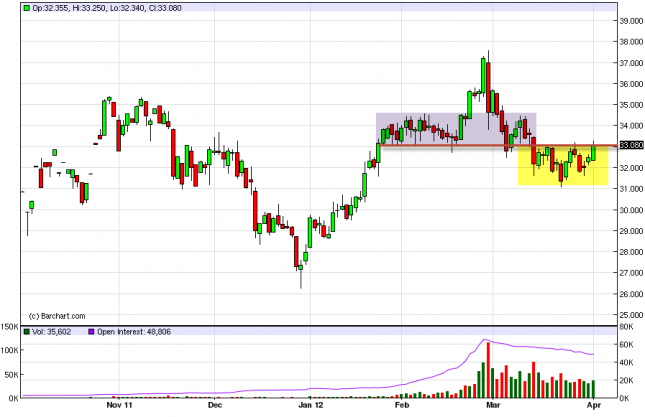
Task: Click the 60K open interest axis label
Action: point(626,345)
